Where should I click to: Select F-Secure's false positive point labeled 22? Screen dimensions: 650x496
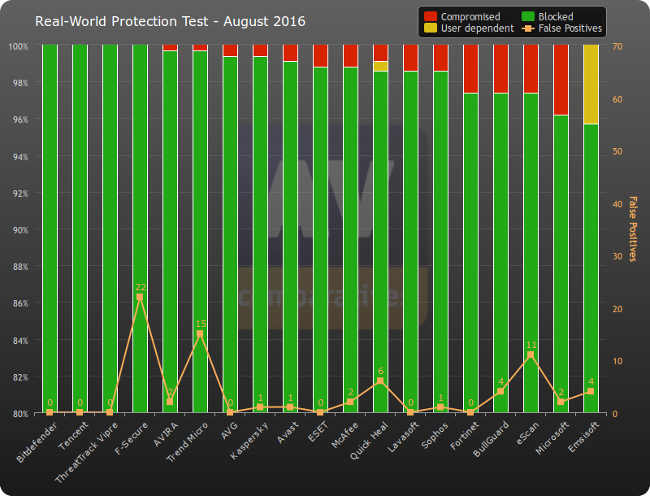click(140, 297)
